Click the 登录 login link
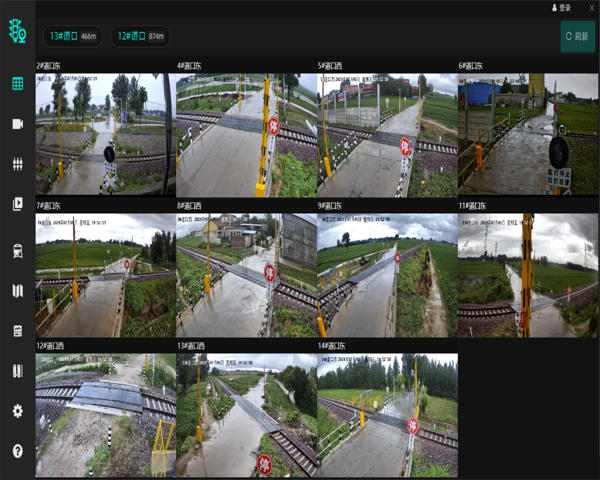The width and height of the screenshot is (600, 480). pos(561,7)
